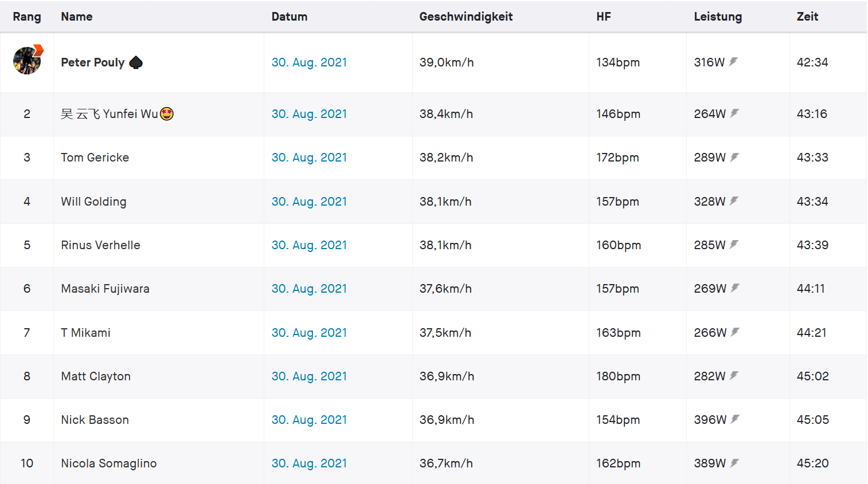This screenshot has width=868, height=484.
Task: Click the name Rinus Verhelle
Action: tap(101, 245)
